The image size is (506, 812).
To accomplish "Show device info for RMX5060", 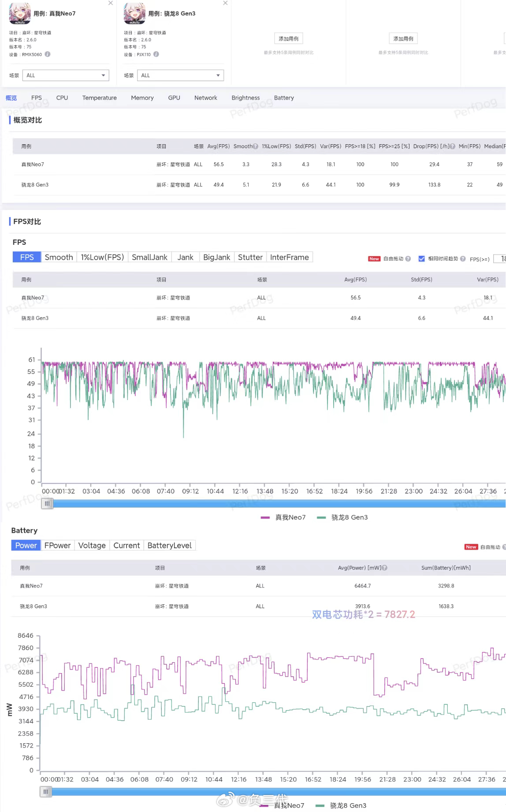I will [x=48, y=54].
